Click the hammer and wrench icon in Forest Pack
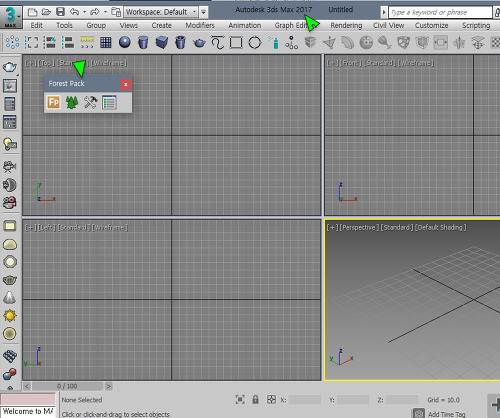 (x=90, y=102)
